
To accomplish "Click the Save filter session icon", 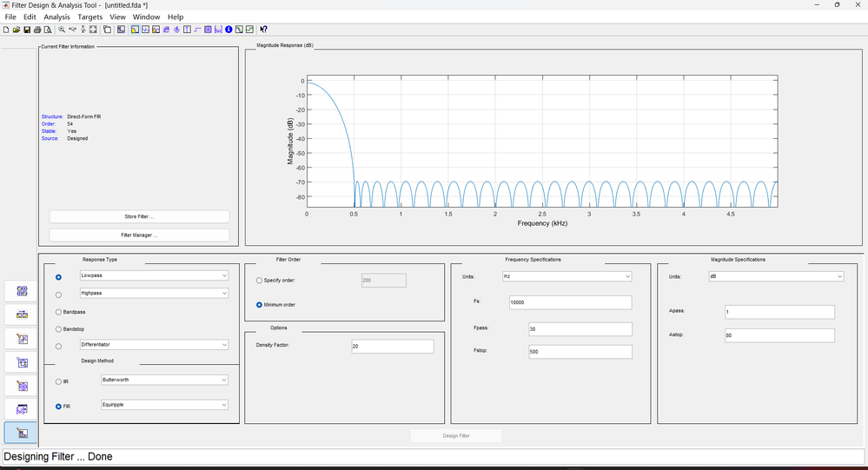I will click(x=27, y=30).
